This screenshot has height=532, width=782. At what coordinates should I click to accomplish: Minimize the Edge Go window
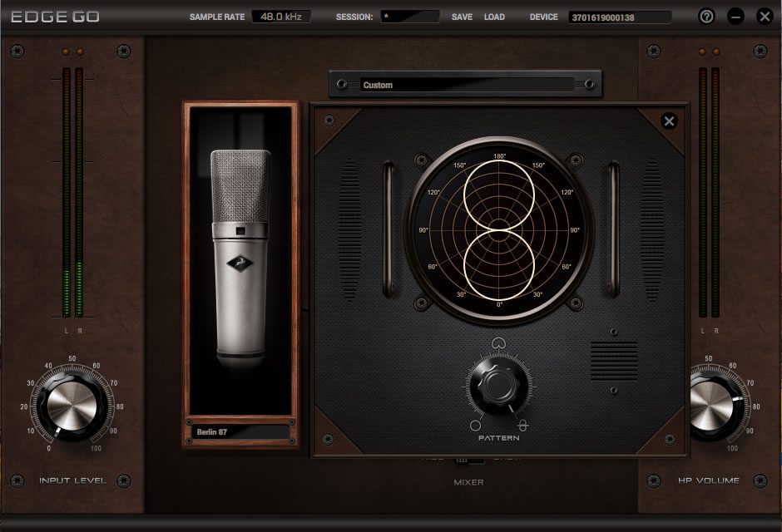tap(735, 17)
